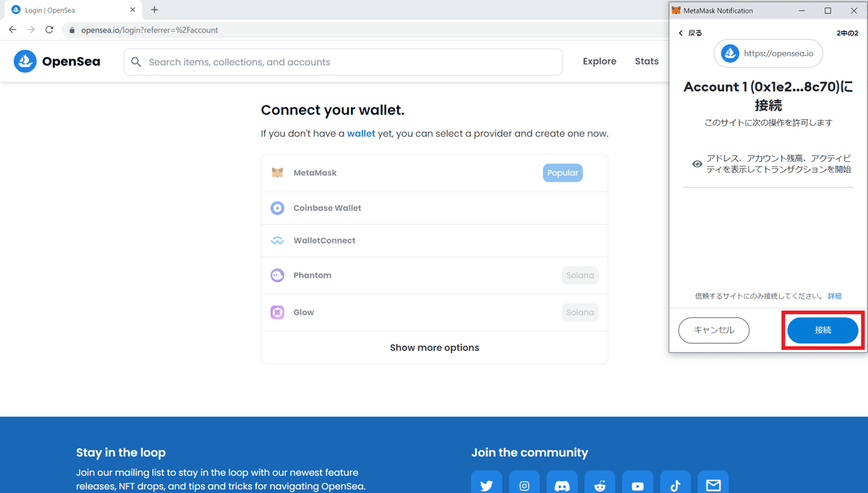Select the WalletConnect row

pos(435,241)
